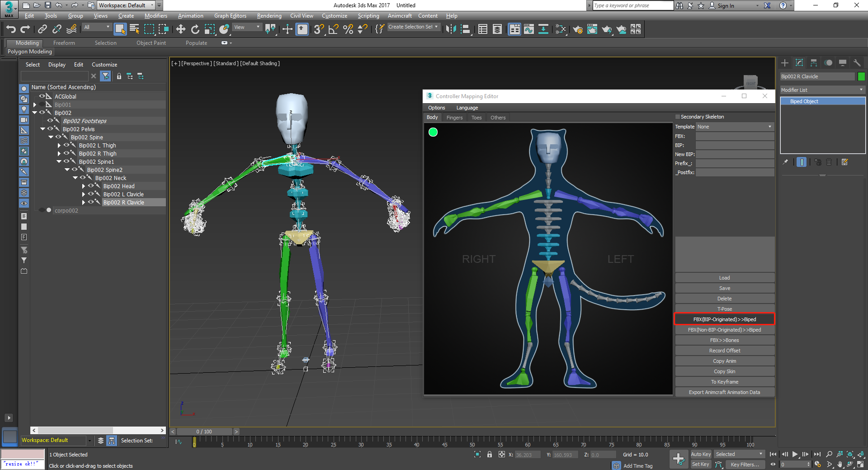Screen dimensions: 868x470
Task: Click the keyword search field
Action: tap(633, 5)
